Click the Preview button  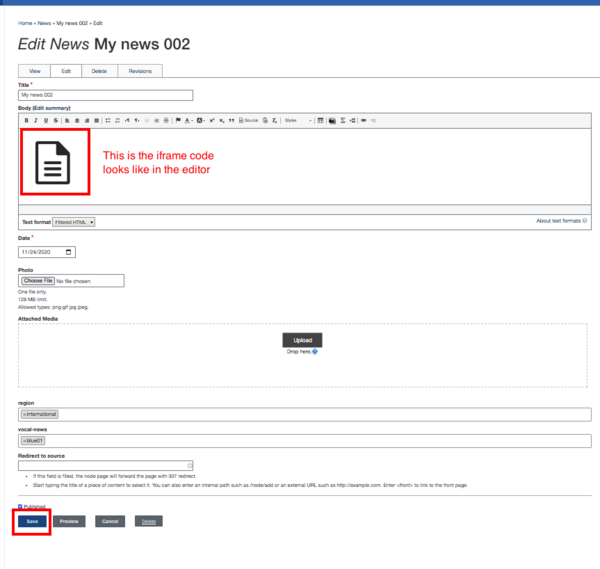point(68,521)
